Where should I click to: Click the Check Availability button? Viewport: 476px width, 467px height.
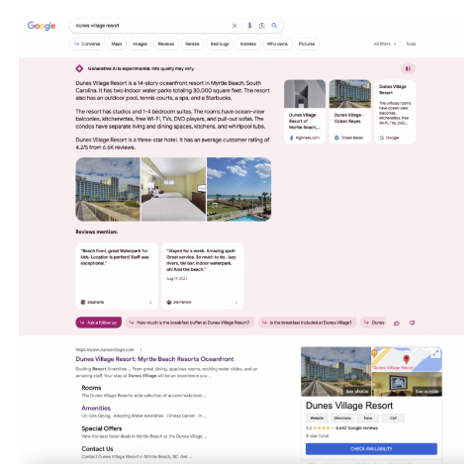pyautogui.click(x=371, y=449)
